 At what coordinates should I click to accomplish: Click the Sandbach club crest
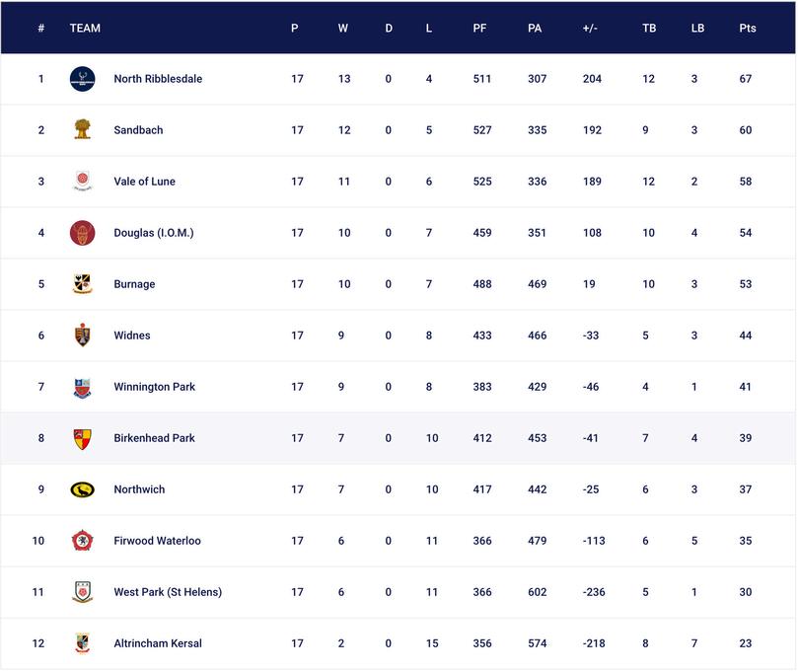tap(83, 130)
